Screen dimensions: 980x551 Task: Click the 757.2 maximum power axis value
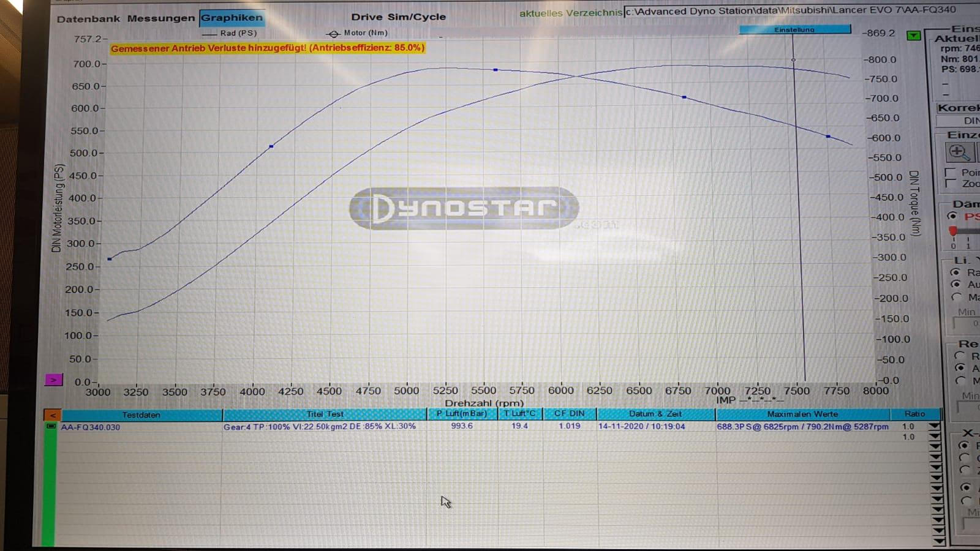(88, 39)
